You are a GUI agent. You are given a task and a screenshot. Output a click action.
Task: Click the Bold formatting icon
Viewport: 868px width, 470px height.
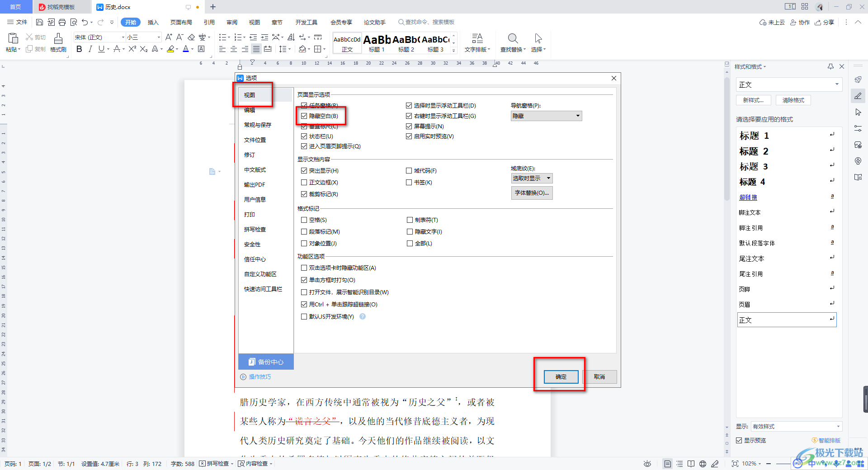click(79, 49)
